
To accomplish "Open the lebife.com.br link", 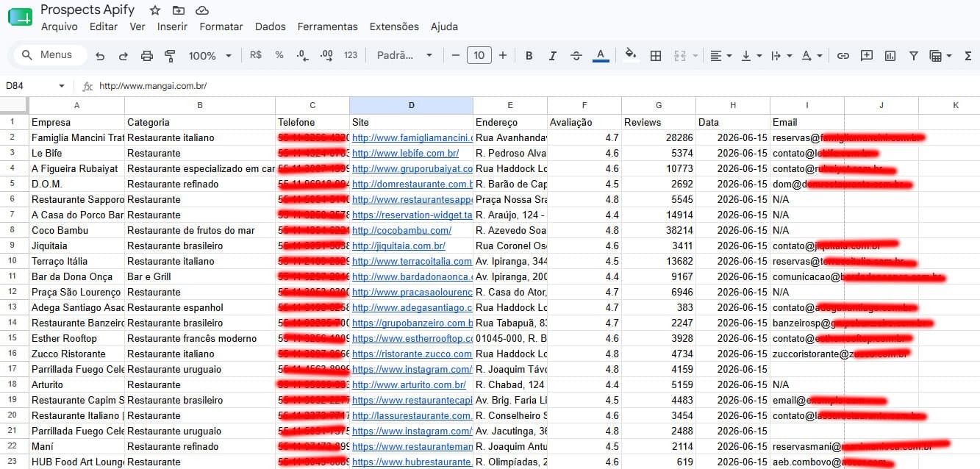I will tap(405, 154).
